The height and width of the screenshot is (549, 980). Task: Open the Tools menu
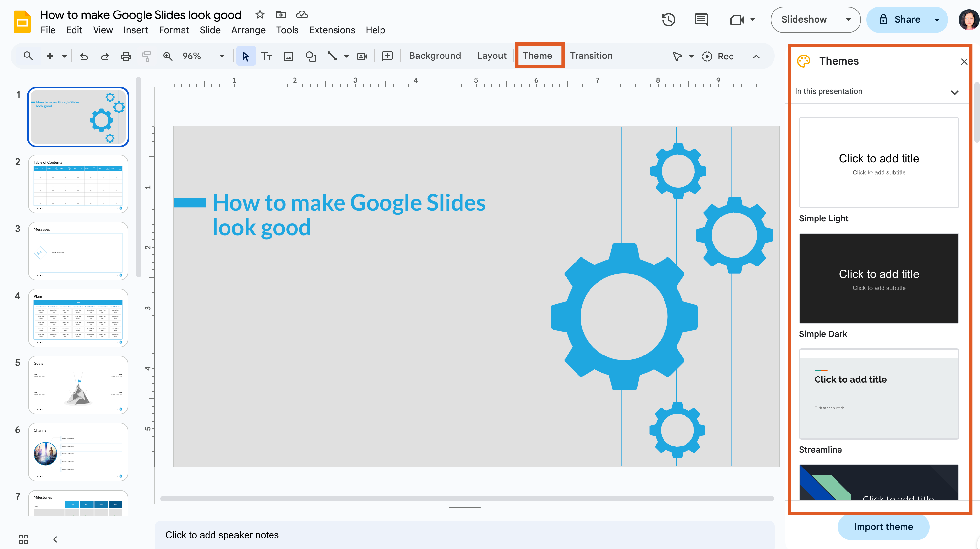pyautogui.click(x=287, y=30)
